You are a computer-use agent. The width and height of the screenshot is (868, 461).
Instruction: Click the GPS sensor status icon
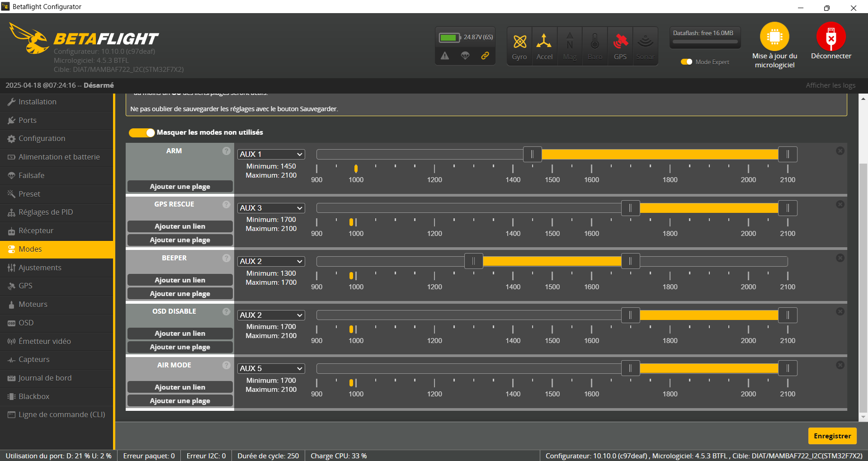point(620,42)
